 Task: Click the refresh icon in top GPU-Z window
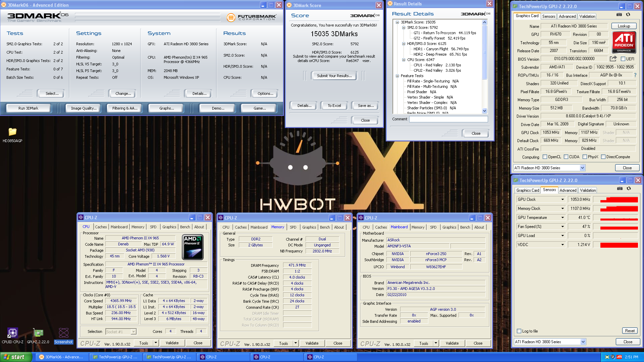(x=628, y=15)
